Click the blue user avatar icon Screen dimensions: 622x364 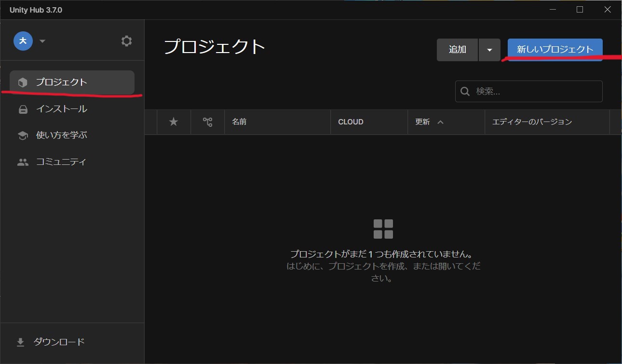tap(23, 41)
